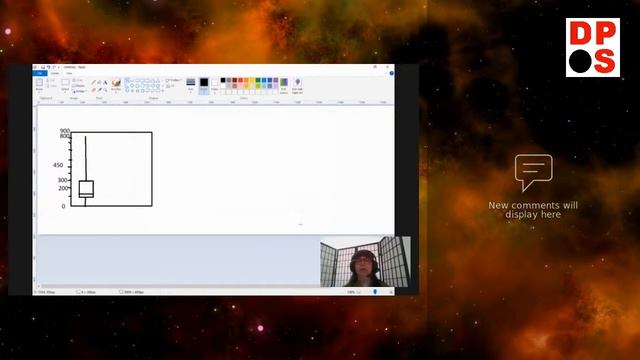This screenshot has height=360, width=640.
Task: Expand the Paste options dropdown
Action: coord(39,91)
